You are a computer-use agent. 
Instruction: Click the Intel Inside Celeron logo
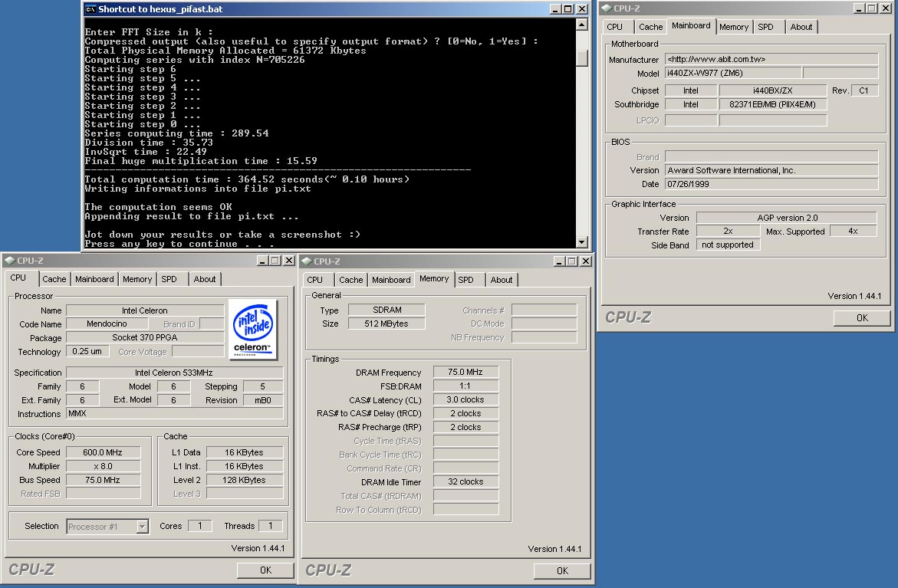click(252, 329)
